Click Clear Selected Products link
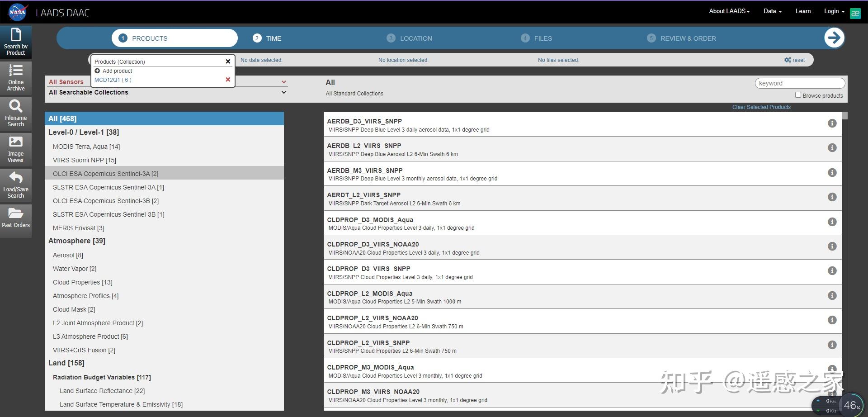Viewport: 868px width, 417px height. coord(761,107)
